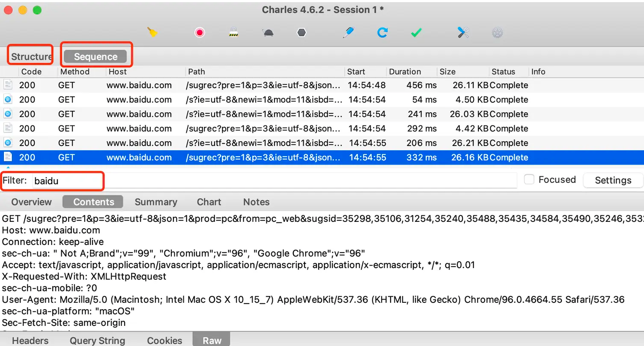Viewport: 644px width, 346px height.
Task: Sort by the Size column header
Action: pyautogui.click(x=447, y=72)
